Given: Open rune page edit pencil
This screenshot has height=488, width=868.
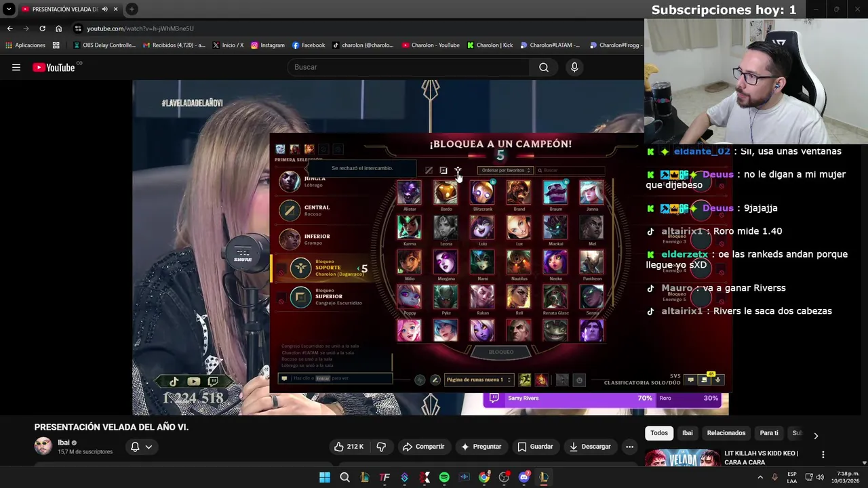Looking at the screenshot, I should coord(435,380).
